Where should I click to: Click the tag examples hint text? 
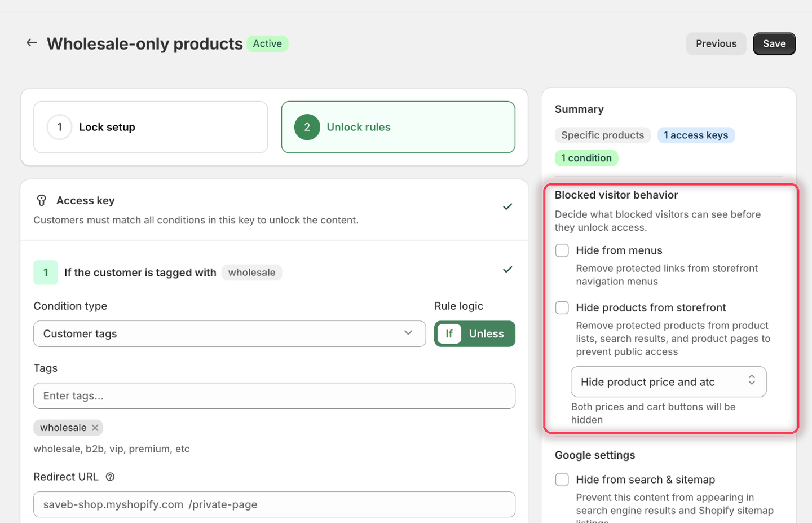[112, 449]
